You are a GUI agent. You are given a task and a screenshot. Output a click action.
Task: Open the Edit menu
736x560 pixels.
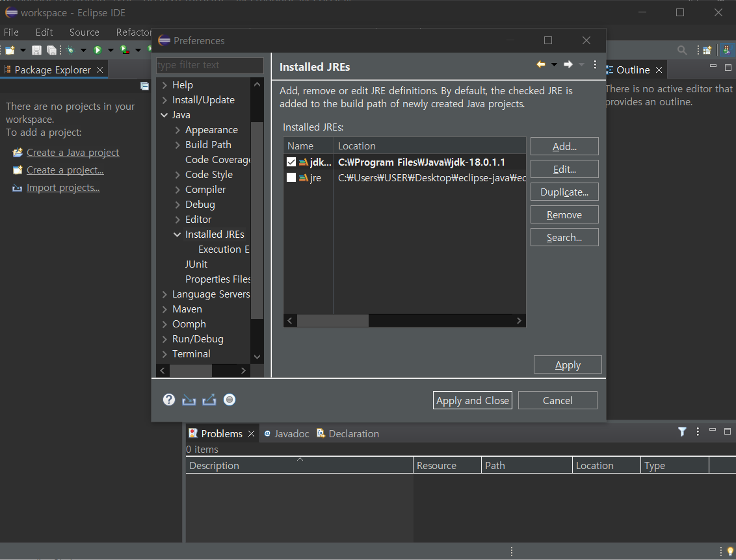pyautogui.click(x=44, y=32)
